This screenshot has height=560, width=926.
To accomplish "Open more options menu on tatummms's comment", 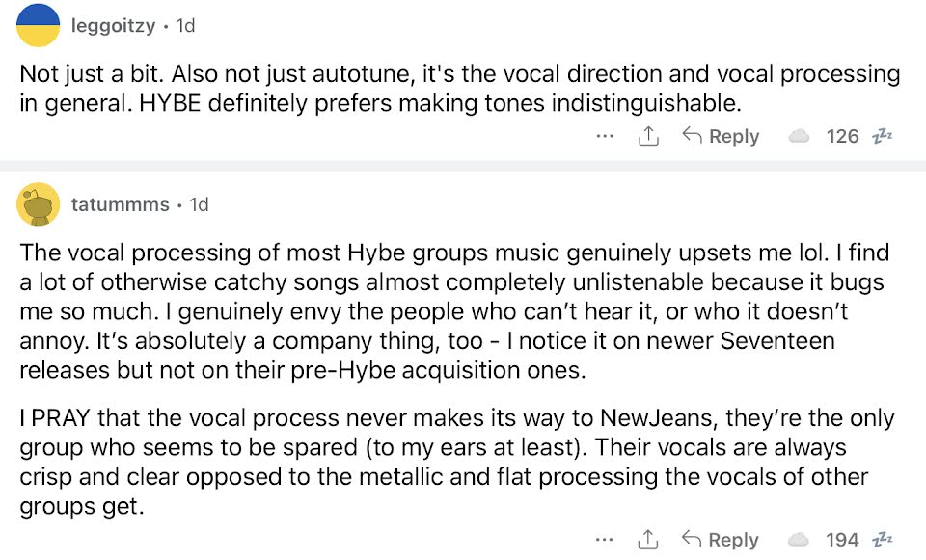I will 605,541.
